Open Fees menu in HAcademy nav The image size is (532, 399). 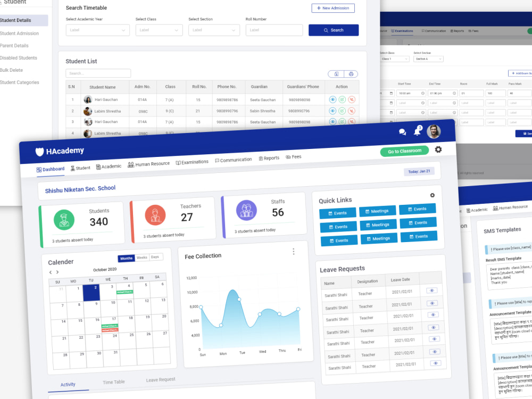[x=294, y=157]
